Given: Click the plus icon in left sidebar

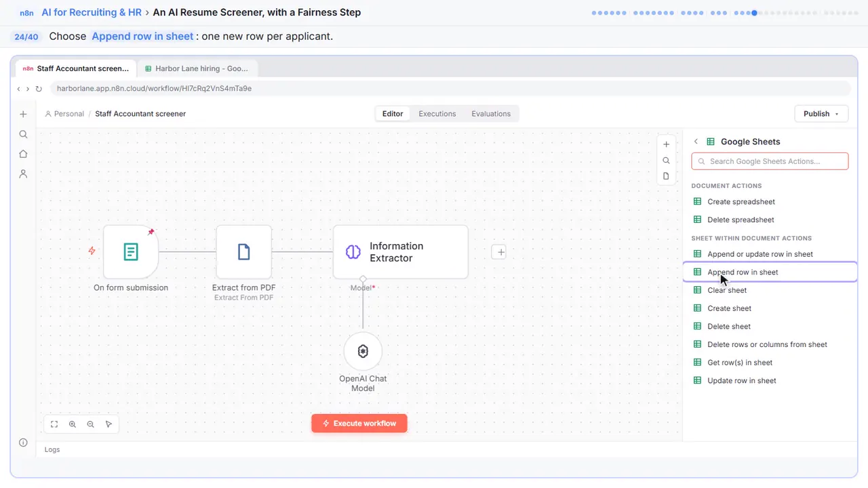Looking at the screenshot, I should point(23,115).
